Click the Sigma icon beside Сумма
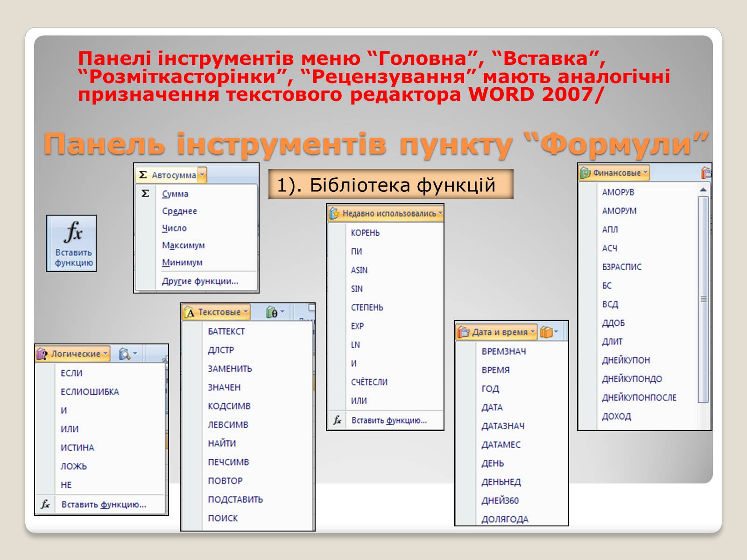This screenshot has height=560, width=747. tap(145, 193)
